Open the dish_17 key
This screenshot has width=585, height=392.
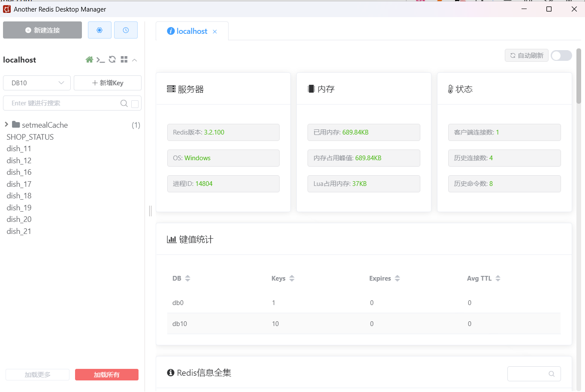[x=19, y=184]
